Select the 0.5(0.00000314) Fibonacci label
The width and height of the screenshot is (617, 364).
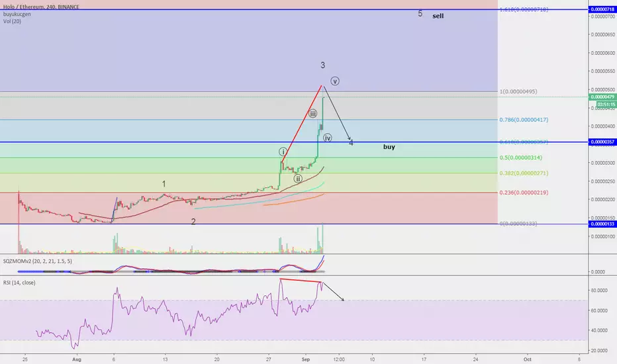[x=520, y=158]
